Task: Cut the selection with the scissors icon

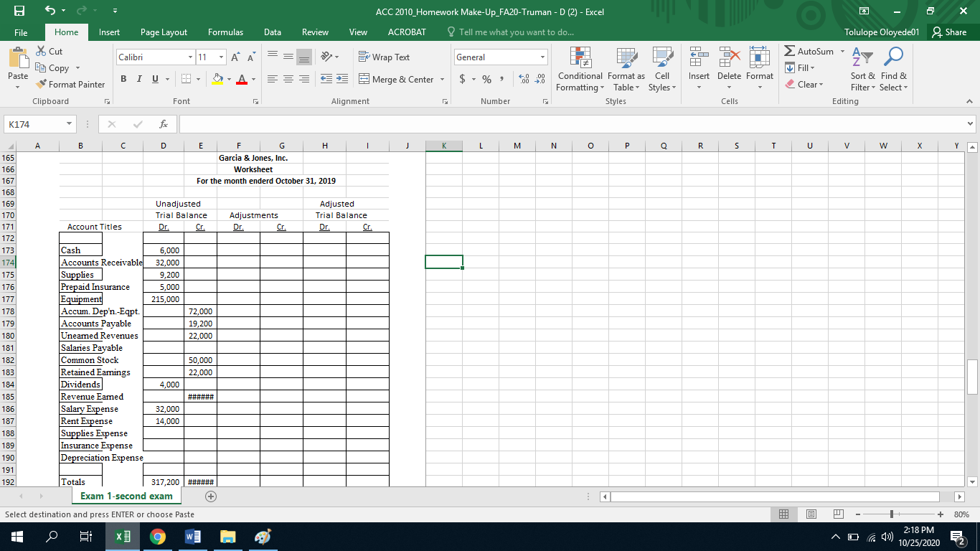Action: [x=40, y=52]
